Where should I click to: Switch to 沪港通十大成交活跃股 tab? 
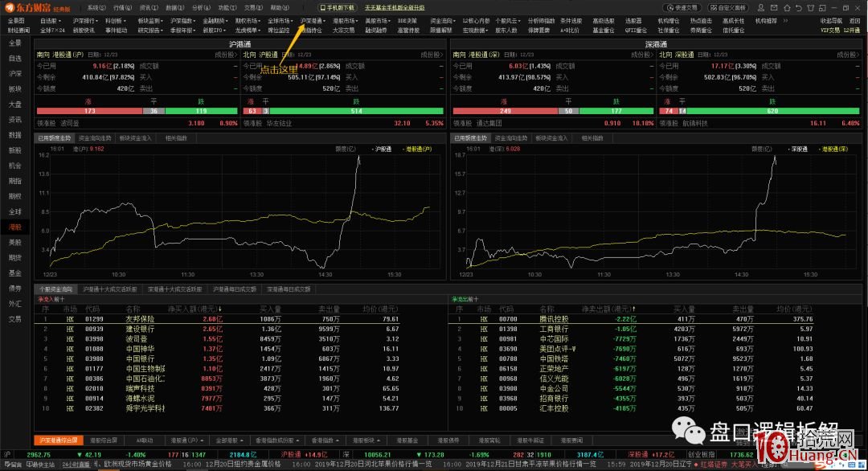[x=110, y=289]
